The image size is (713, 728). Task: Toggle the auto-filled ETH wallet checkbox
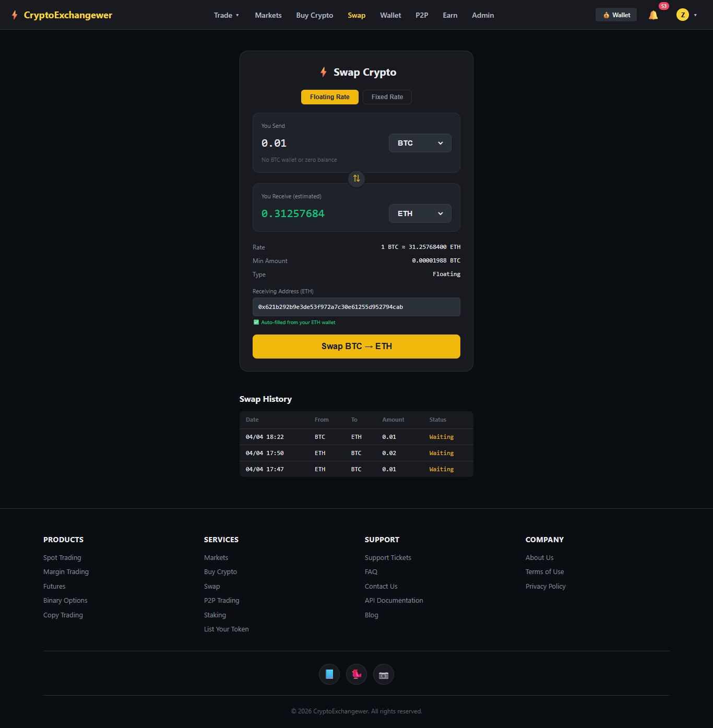256,323
